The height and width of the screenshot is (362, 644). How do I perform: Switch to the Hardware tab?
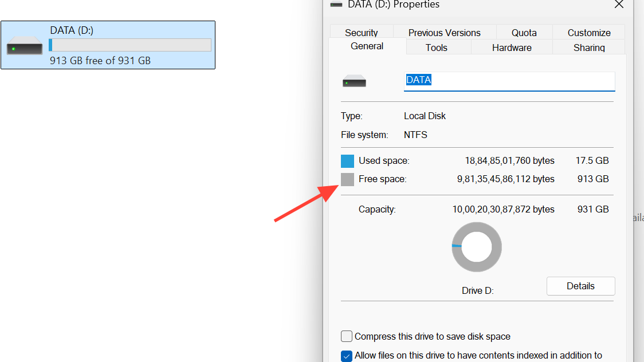click(511, 48)
